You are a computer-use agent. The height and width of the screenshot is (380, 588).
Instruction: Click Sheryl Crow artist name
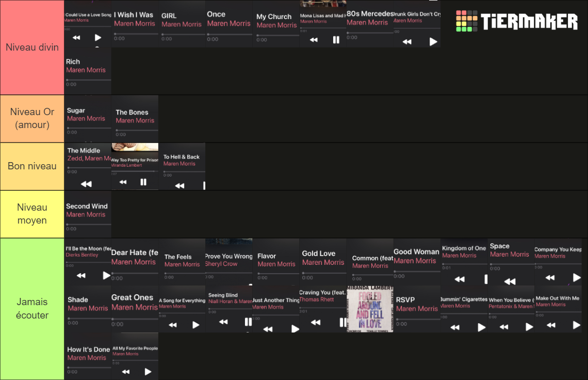point(221,264)
